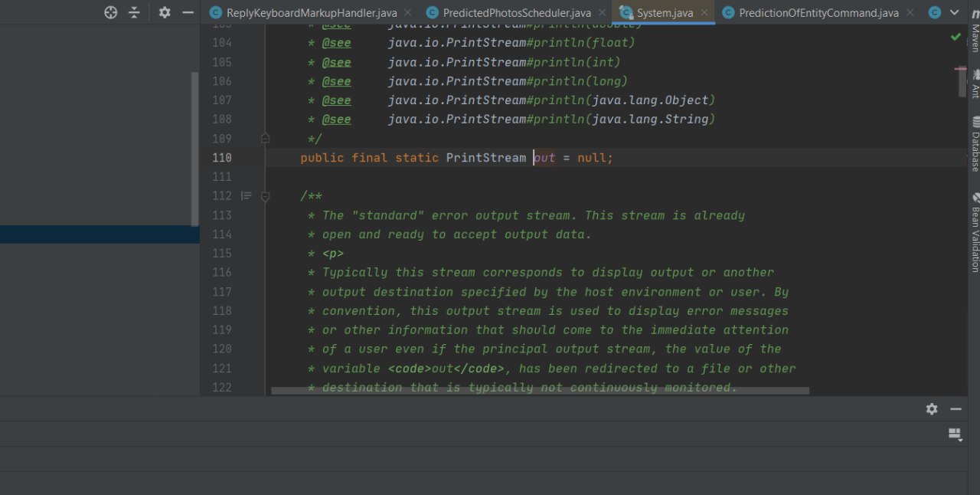The width and height of the screenshot is (980, 495).
Task: Open ReplyKeyboardMarkupHandler.java tab
Action: [312, 13]
